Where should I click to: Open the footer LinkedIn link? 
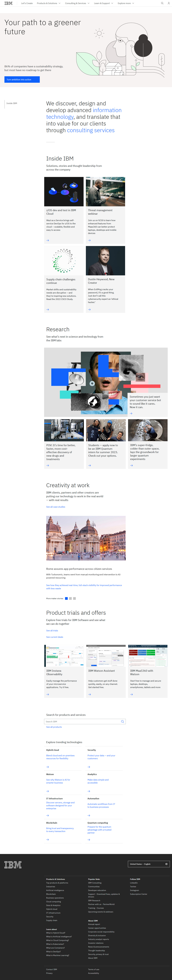(x=134, y=883)
